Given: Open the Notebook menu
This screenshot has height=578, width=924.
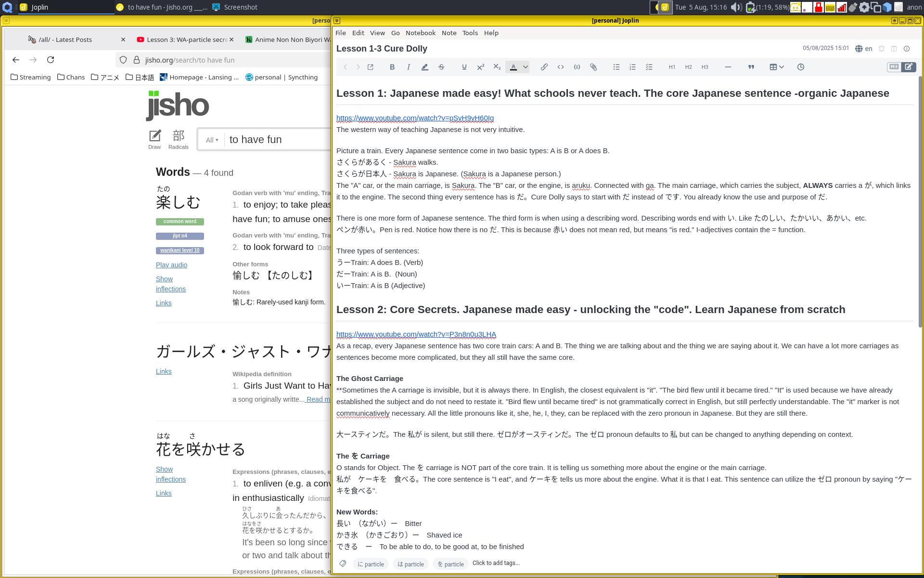Looking at the screenshot, I should point(420,33).
